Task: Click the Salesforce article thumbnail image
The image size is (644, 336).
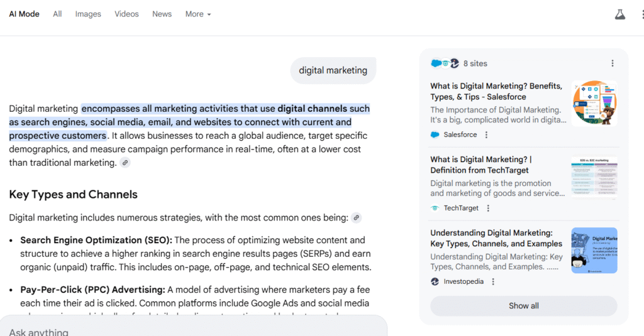Action: (594, 104)
